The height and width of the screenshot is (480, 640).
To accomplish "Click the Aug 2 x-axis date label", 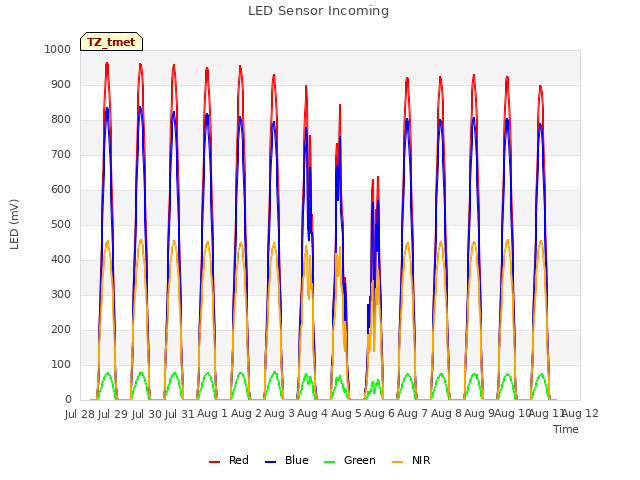I will click(x=246, y=414).
